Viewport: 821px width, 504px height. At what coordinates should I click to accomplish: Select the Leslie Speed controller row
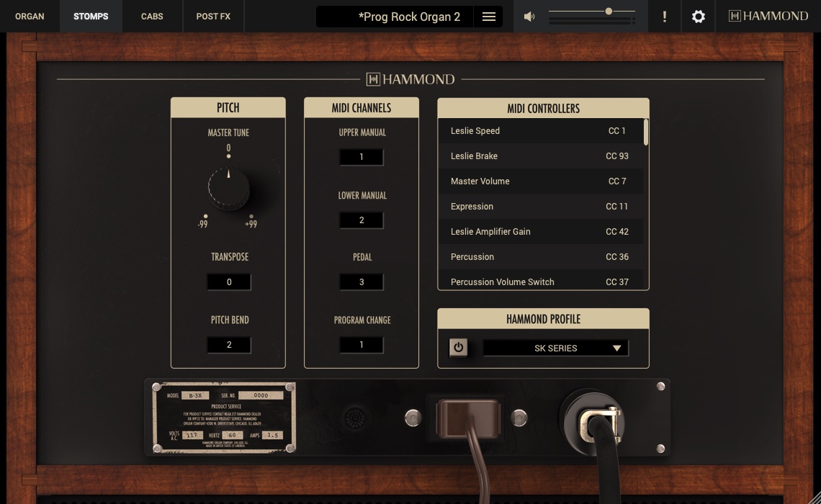(541, 131)
